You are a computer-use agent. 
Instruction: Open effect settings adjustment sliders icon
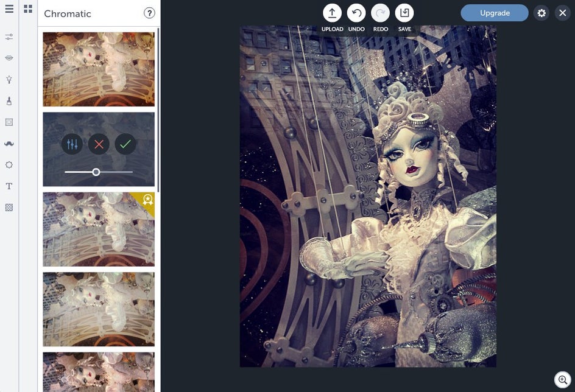point(72,144)
